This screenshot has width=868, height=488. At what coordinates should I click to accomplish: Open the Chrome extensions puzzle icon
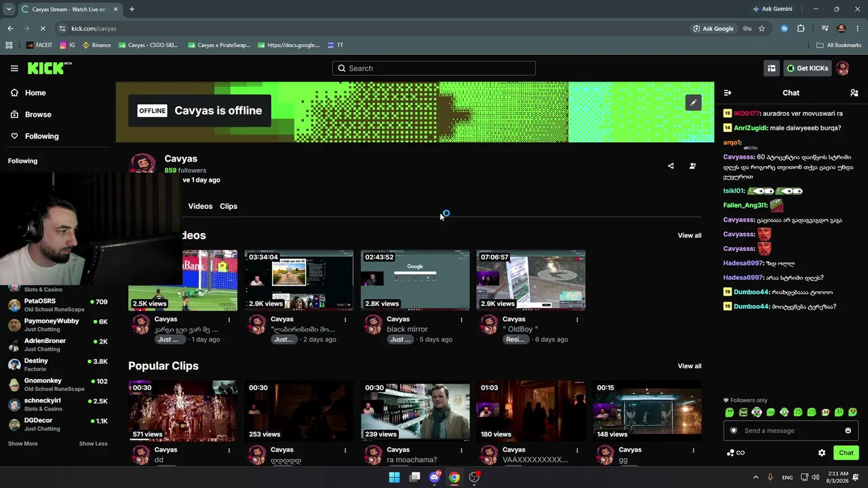[x=801, y=28]
